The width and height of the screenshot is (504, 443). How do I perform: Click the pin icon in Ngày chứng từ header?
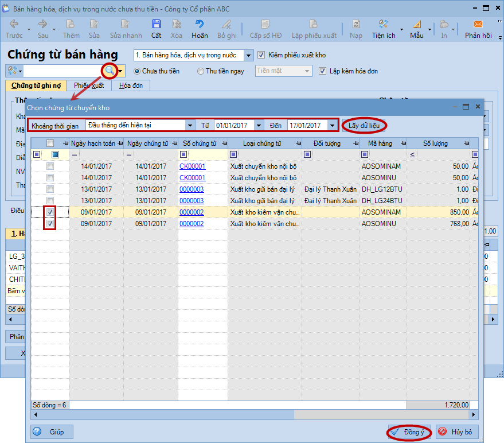tap(174, 143)
